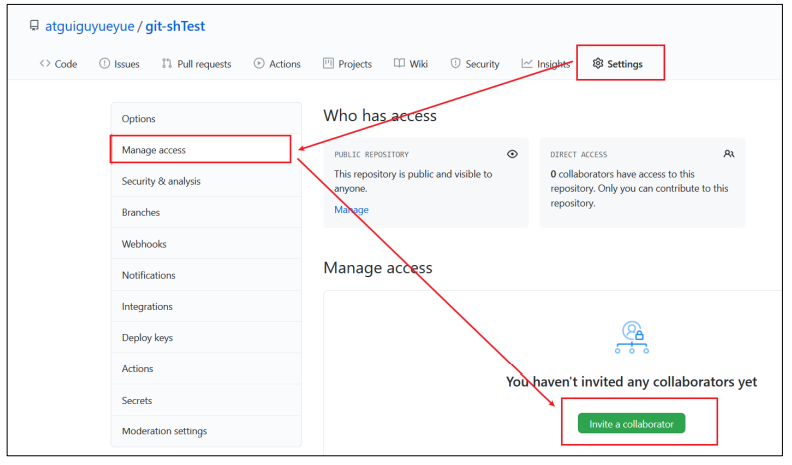792x465 pixels.
Task: Click the green Invite a collaborator button
Action: click(631, 424)
